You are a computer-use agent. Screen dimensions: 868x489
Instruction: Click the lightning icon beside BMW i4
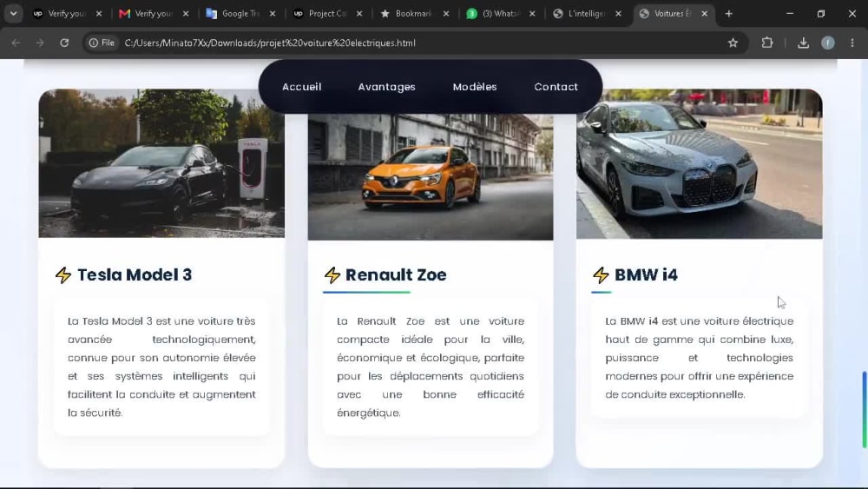coord(601,274)
